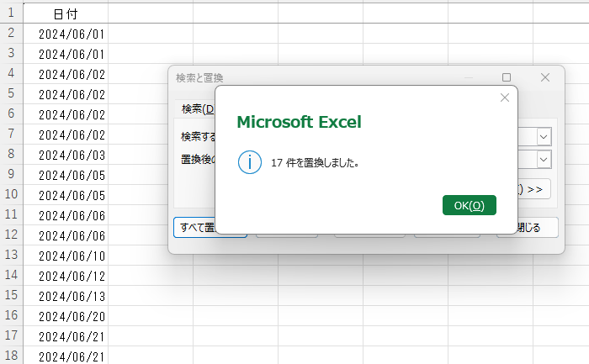
Task: Select row header 12
Action: click(x=11, y=235)
